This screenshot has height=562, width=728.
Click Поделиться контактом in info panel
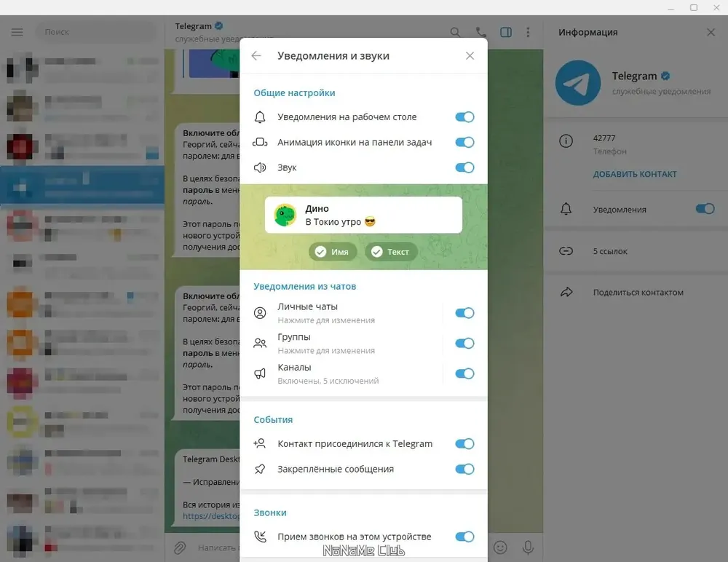click(638, 293)
